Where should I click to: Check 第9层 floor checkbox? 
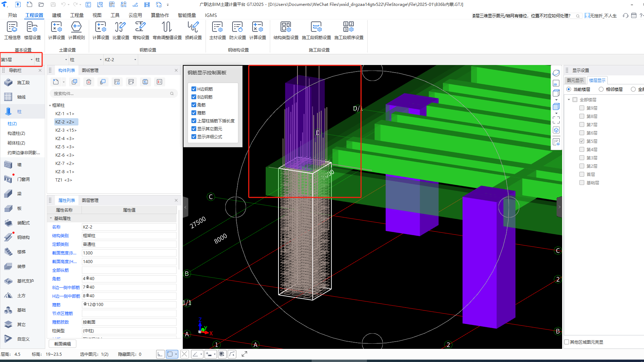tap(582, 108)
